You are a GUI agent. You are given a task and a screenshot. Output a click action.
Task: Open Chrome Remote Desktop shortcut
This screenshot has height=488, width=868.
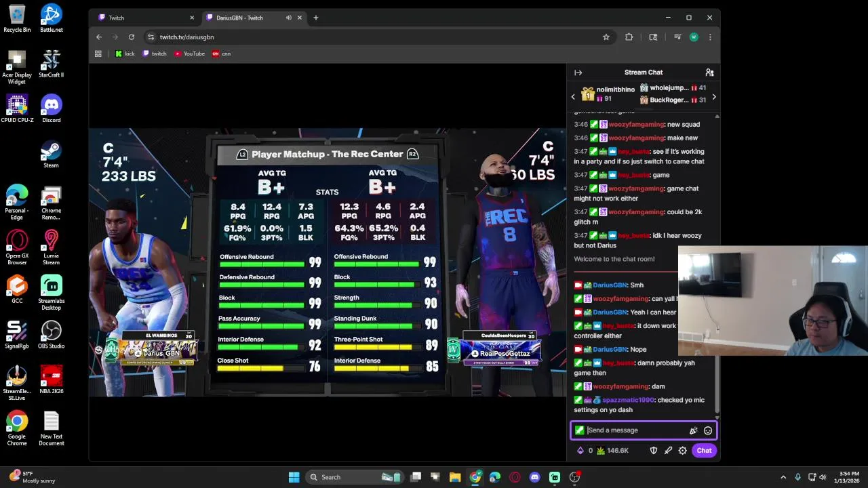click(x=52, y=203)
